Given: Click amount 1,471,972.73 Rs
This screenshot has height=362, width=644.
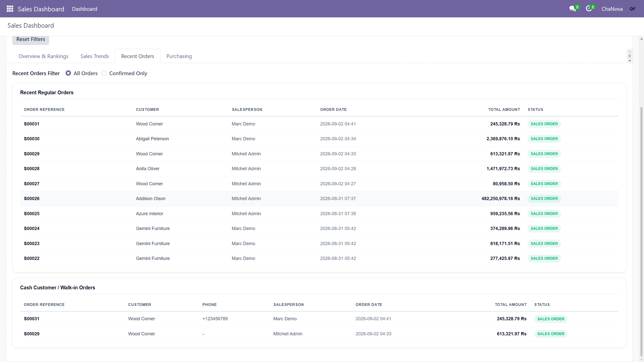Looking at the screenshot, I should click(503, 169).
